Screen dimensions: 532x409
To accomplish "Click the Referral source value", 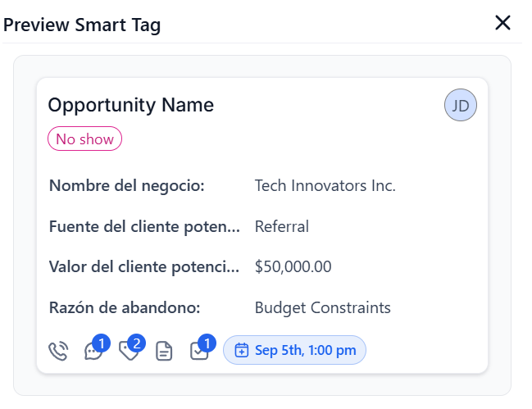I will coord(281,226).
